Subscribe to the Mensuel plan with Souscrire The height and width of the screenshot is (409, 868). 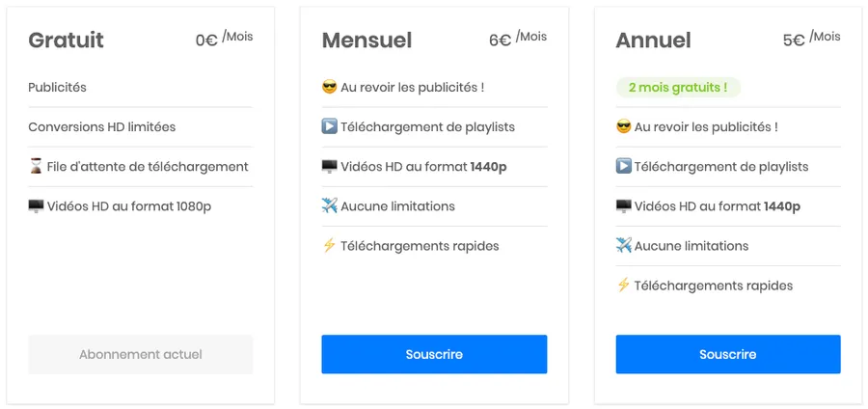tap(434, 354)
